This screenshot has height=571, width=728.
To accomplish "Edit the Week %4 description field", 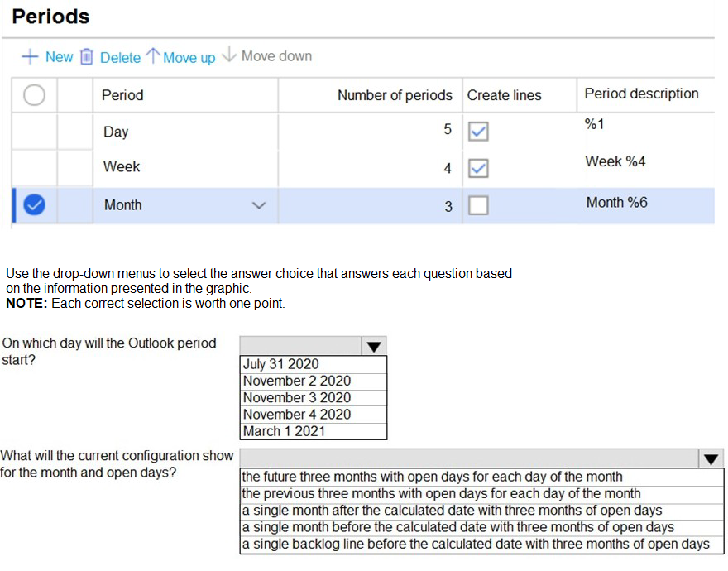I will [x=615, y=161].
